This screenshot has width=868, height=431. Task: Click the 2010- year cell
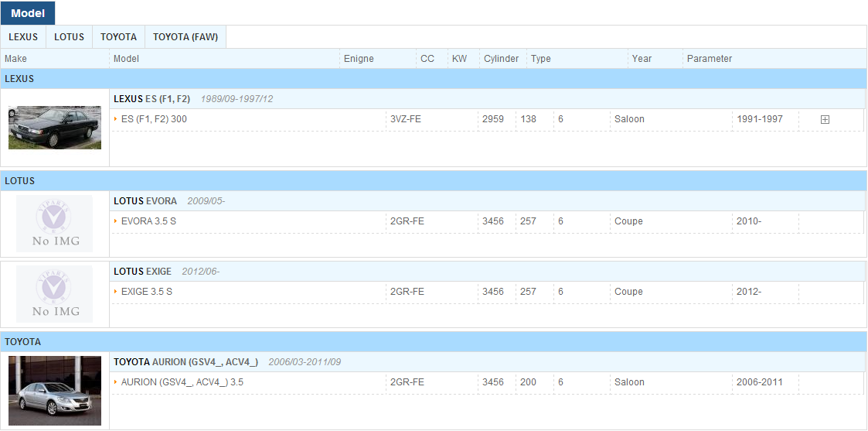[749, 221]
